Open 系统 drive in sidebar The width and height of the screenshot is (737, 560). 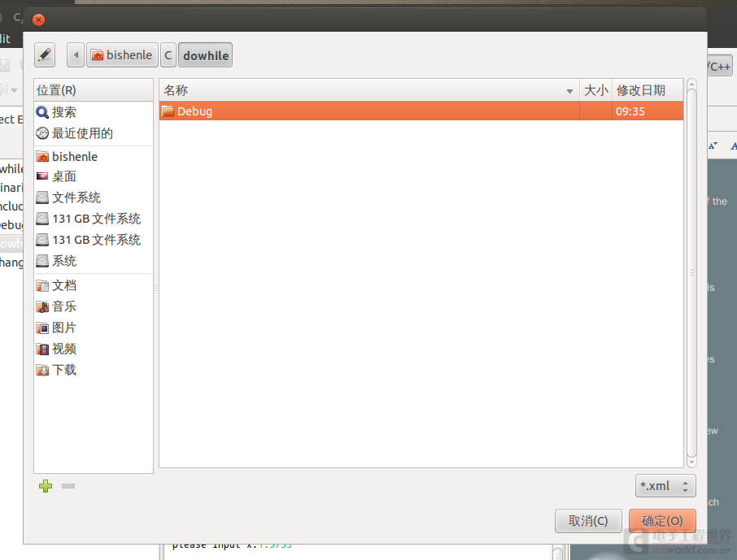[x=94, y=261]
